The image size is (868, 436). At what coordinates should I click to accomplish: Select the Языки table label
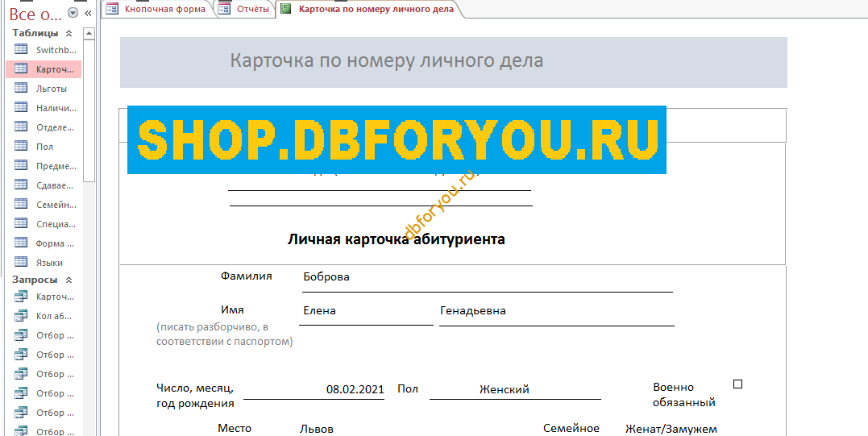pyautogui.click(x=49, y=263)
